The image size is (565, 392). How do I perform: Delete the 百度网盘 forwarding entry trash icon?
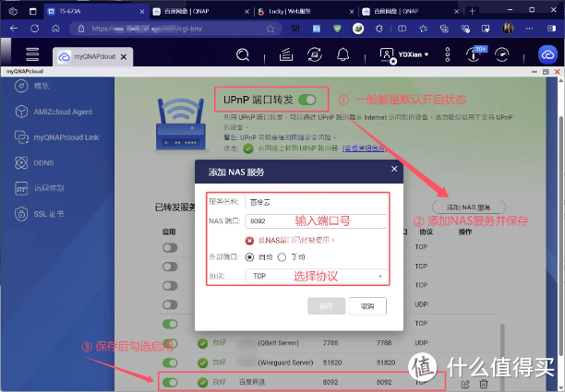[484, 384]
